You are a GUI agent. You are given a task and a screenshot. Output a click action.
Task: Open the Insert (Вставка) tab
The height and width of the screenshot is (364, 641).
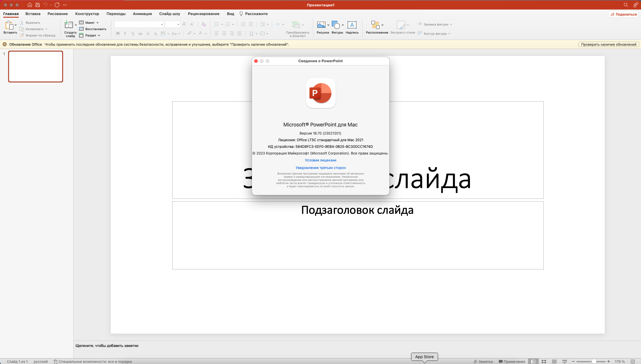pyautogui.click(x=33, y=14)
